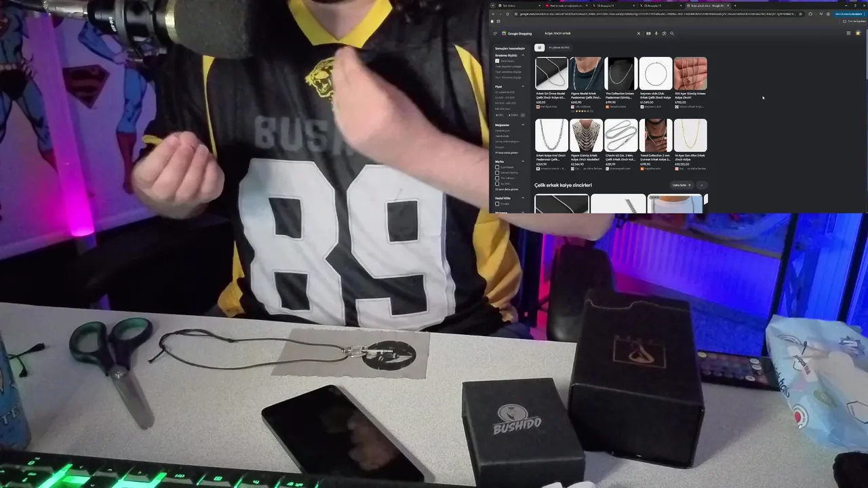Open 'Chavin 60 Cm. 3 Mm.' chain thumbnail
Viewport: 868px width, 488px height.
620,136
